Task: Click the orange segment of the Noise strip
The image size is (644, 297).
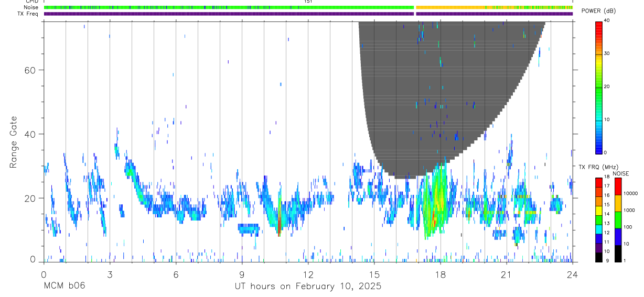Action: [494, 7]
